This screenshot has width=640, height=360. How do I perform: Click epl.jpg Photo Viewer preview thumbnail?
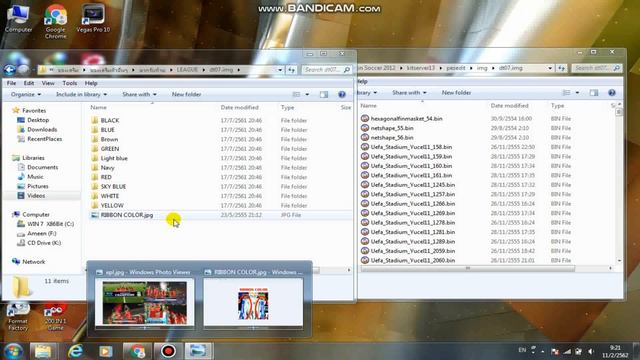click(x=145, y=302)
